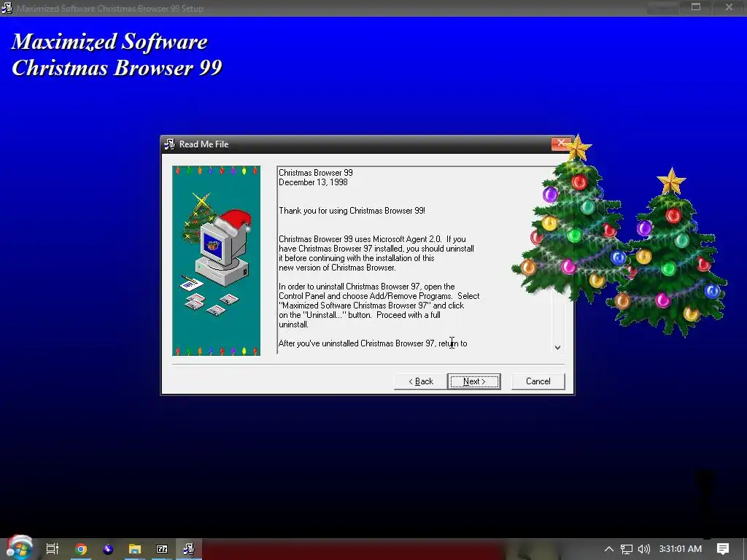Open File Explorer from taskbar
Image resolution: width=747 pixels, height=560 pixels.
click(x=135, y=549)
